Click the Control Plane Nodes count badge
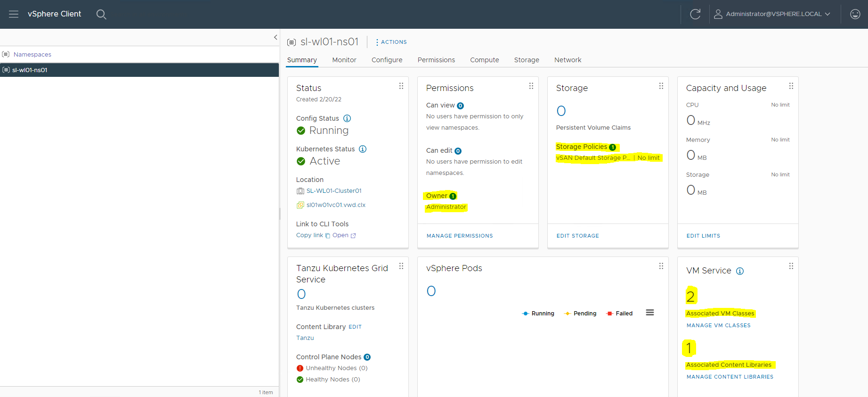Screen dimensions: 868x397 tap(367, 357)
